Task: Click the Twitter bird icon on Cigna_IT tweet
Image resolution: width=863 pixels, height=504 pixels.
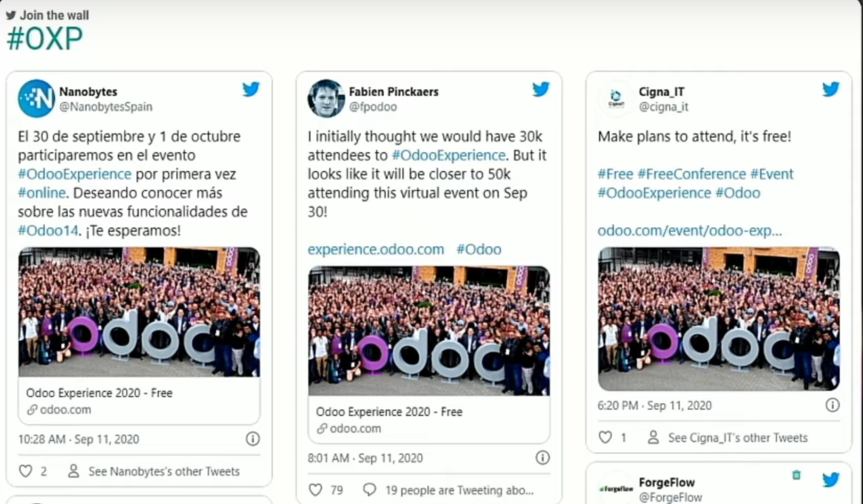Action: [x=831, y=89]
